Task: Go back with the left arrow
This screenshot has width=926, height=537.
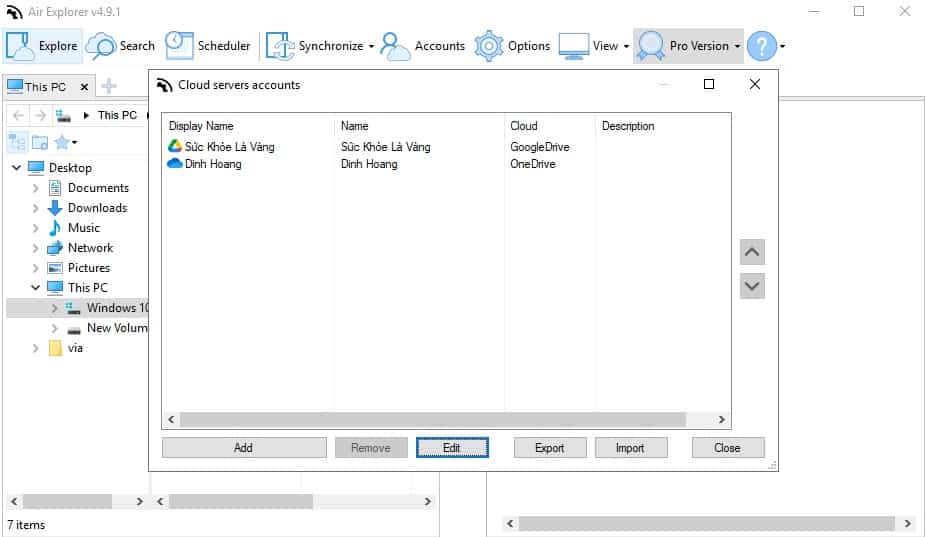Action: click(18, 115)
